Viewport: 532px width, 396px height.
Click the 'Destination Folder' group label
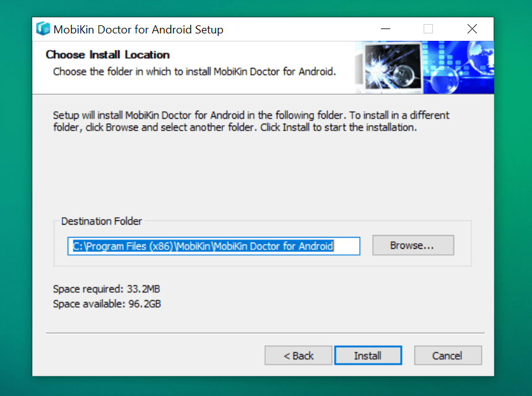(x=102, y=221)
